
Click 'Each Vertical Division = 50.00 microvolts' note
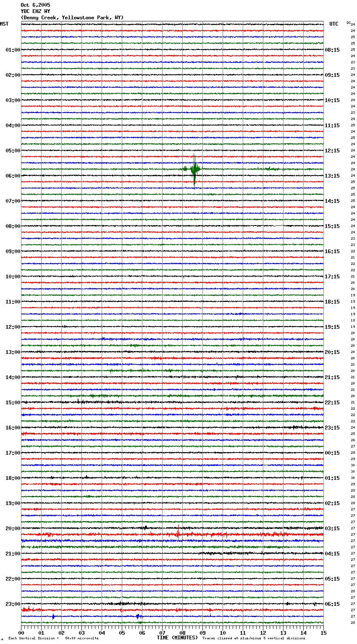[x=53, y=638]
